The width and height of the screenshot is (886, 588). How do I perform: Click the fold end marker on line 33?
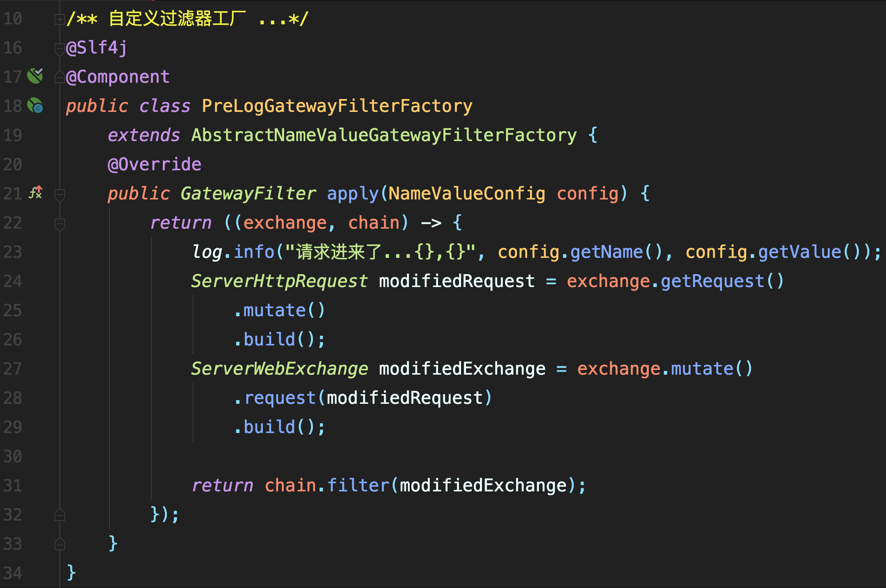click(x=59, y=544)
